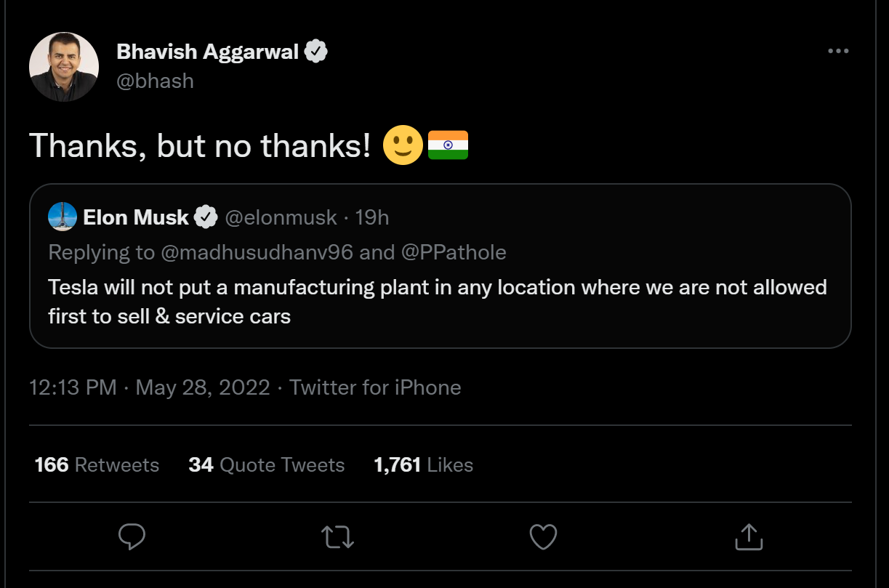Like the tweet with heart icon
This screenshot has width=889, height=588.
point(543,537)
